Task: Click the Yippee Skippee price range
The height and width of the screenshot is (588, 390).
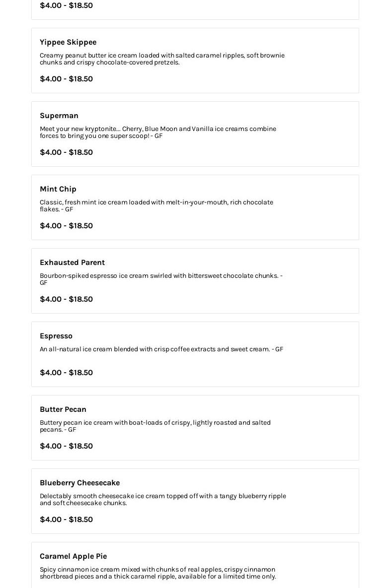Action: 66,79
